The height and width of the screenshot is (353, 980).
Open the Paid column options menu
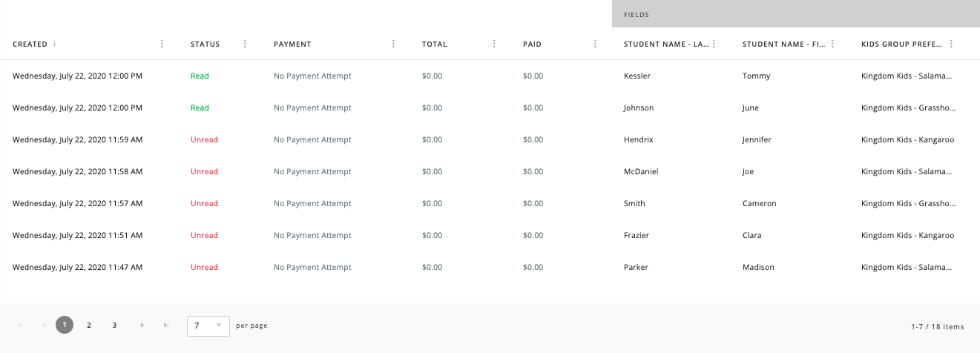[595, 44]
